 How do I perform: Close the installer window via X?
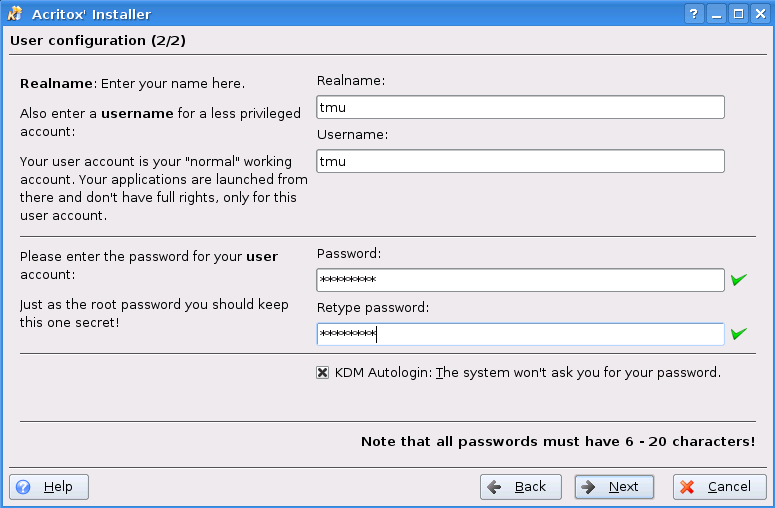[760, 14]
